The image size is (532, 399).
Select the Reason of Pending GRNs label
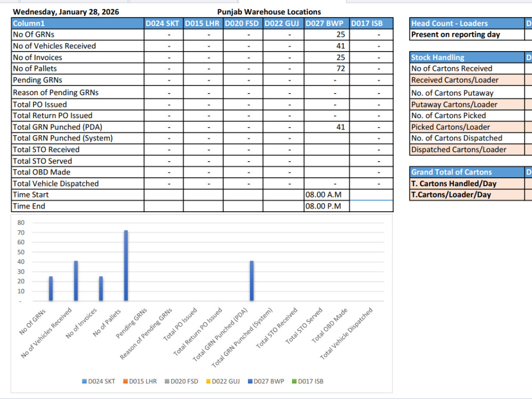coord(78,92)
